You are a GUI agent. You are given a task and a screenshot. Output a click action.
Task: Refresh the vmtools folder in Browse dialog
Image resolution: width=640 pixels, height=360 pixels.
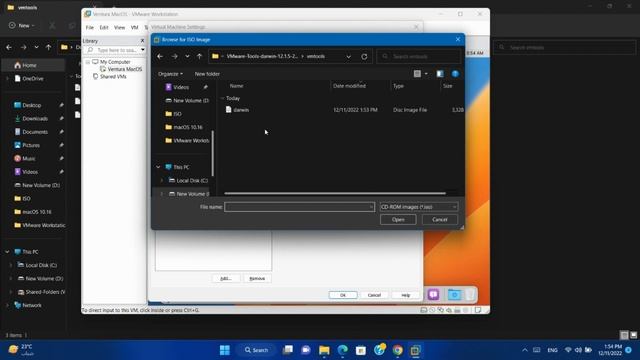tap(364, 56)
